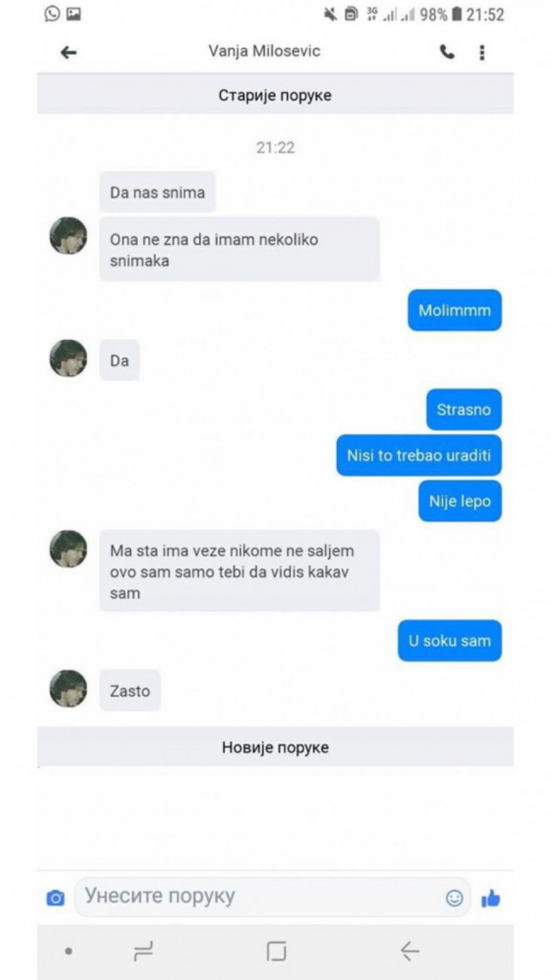Load older messages via Старије поруке
This screenshot has height=980, width=551.
pyautogui.click(x=275, y=95)
